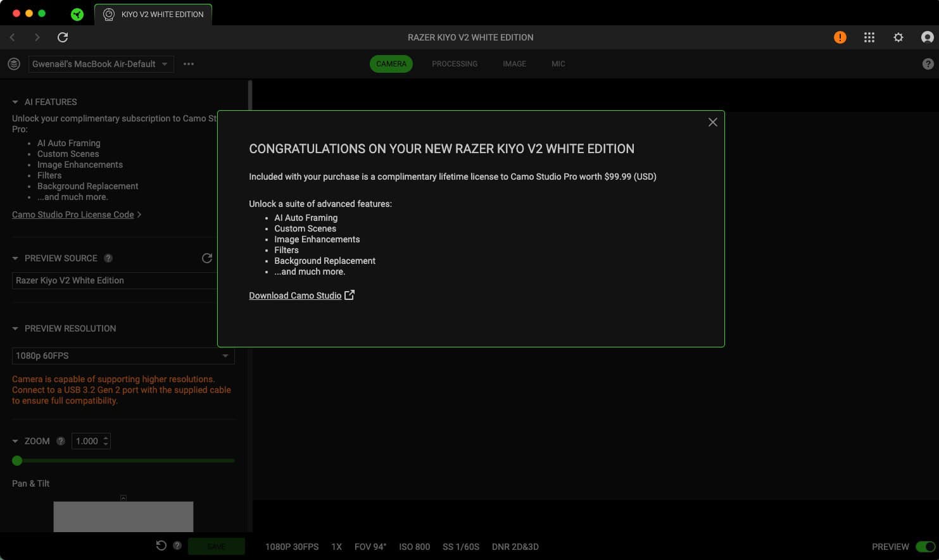
Task: Open the user account avatar icon
Action: click(927, 37)
